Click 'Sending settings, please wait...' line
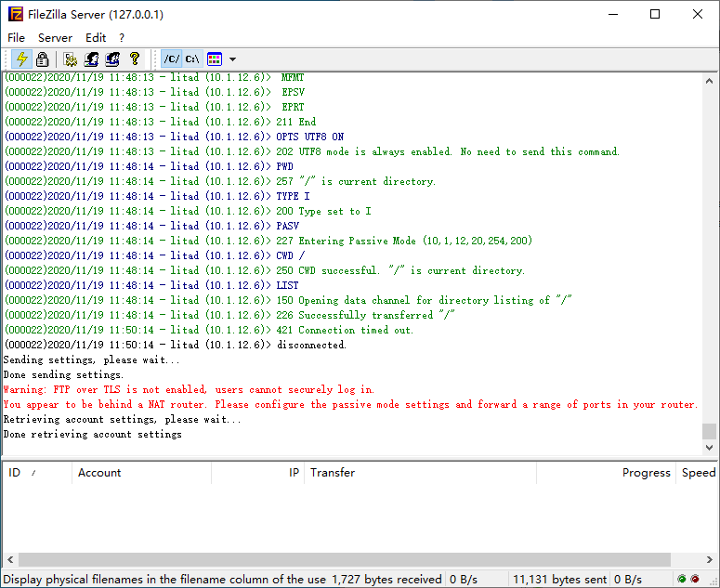The height and width of the screenshot is (588, 720). point(91,359)
